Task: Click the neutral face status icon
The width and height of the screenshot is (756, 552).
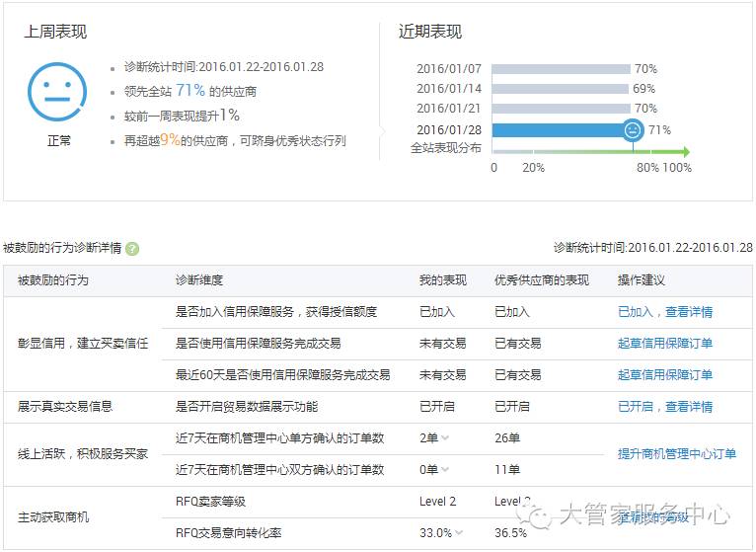Action: coord(58,92)
